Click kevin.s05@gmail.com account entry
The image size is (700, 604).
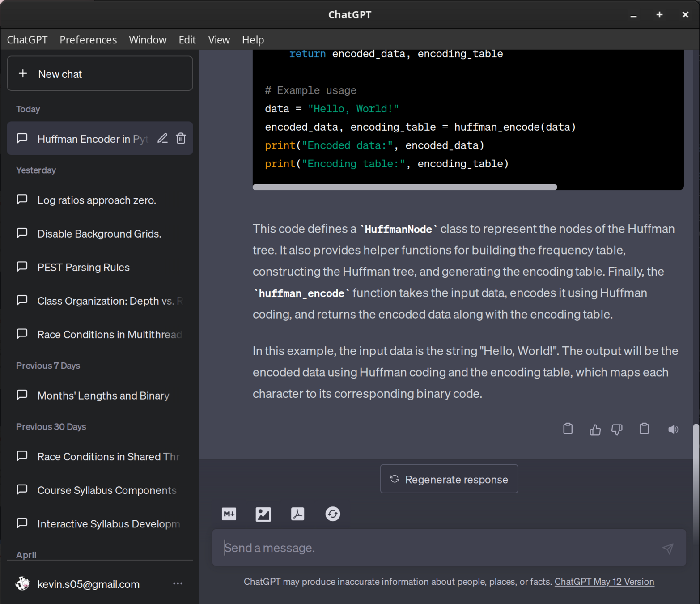(100, 583)
